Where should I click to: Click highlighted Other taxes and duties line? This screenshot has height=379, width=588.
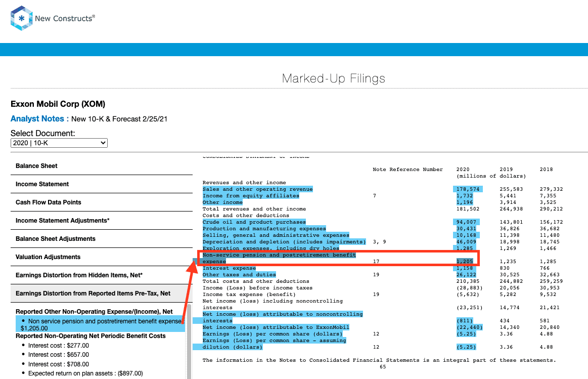(239, 275)
